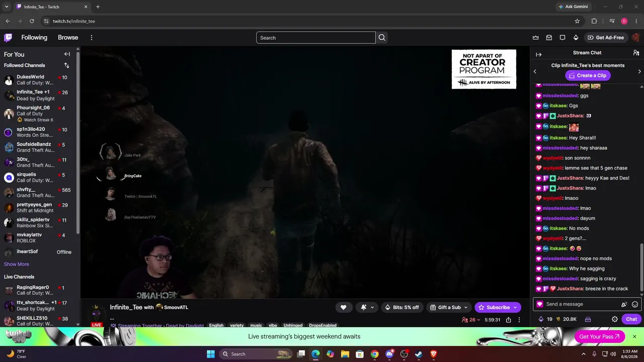644x362 pixels.
Task: Open File Explorer from the taskbar
Action: click(345, 354)
